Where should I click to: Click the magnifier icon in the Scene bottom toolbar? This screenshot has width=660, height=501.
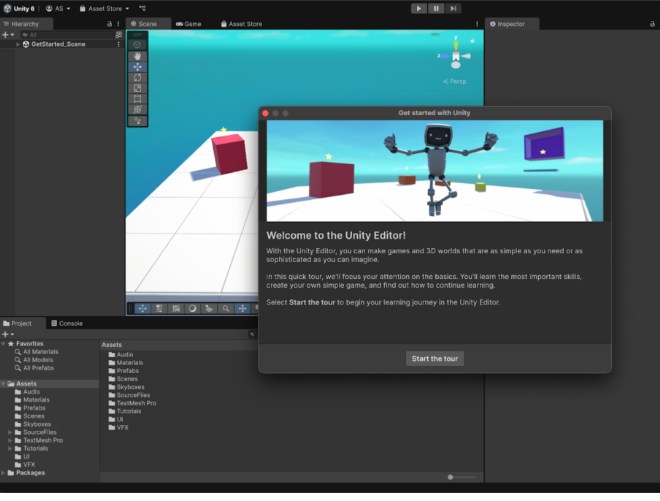tap(226, 309)
